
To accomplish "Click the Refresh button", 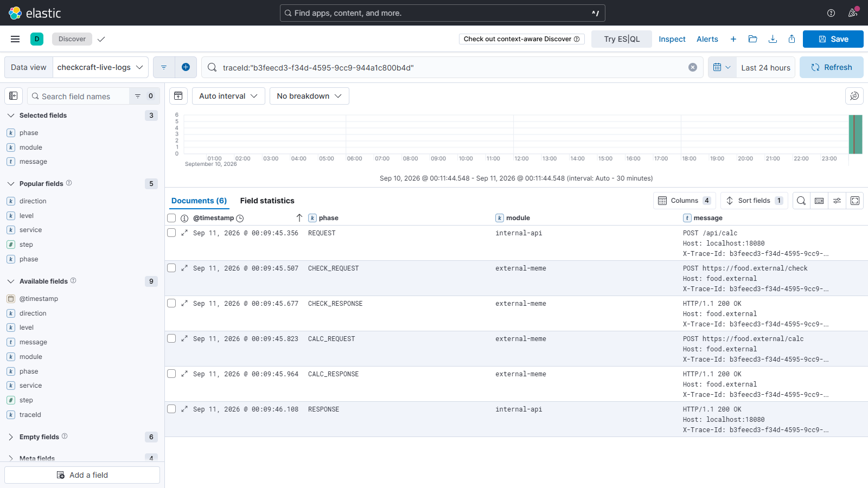I will [832, 67].
